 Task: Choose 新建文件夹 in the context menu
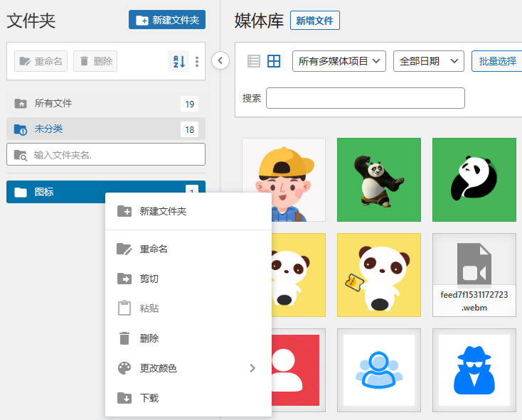[188, 211]
